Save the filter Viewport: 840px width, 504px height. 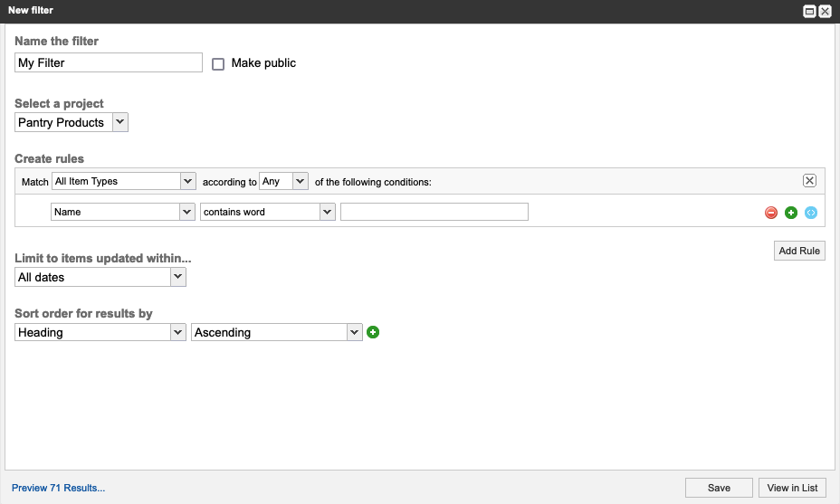pyautogui.click(x=719, y=488)
